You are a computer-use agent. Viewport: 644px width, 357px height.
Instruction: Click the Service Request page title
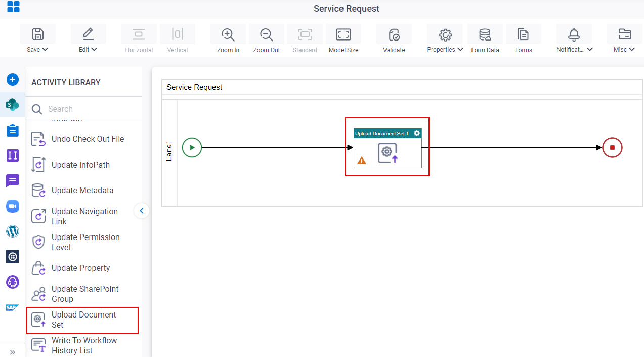coord(347,9)
